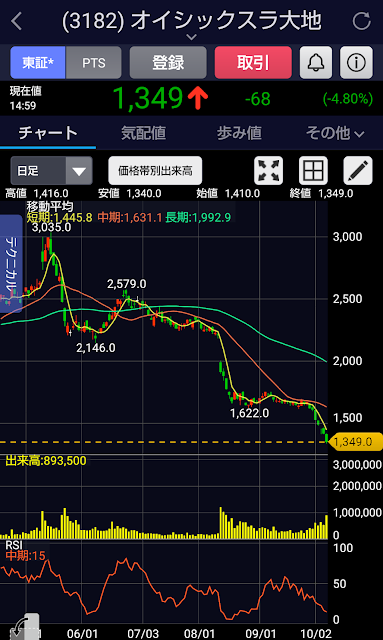Viewport: 383px width, 640px height.
Task: Tap the 06/01 date axis label
Action: (x=82, y=633)
